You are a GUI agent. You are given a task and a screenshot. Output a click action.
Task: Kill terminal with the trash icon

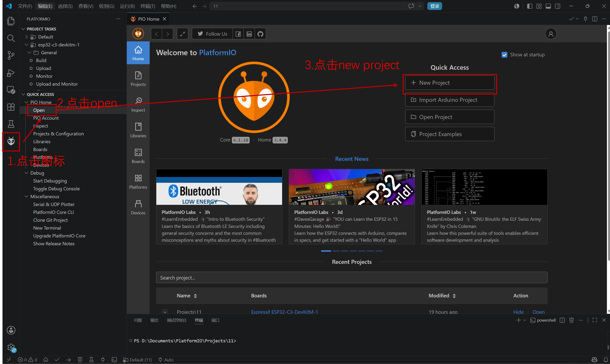click(571, 320)
